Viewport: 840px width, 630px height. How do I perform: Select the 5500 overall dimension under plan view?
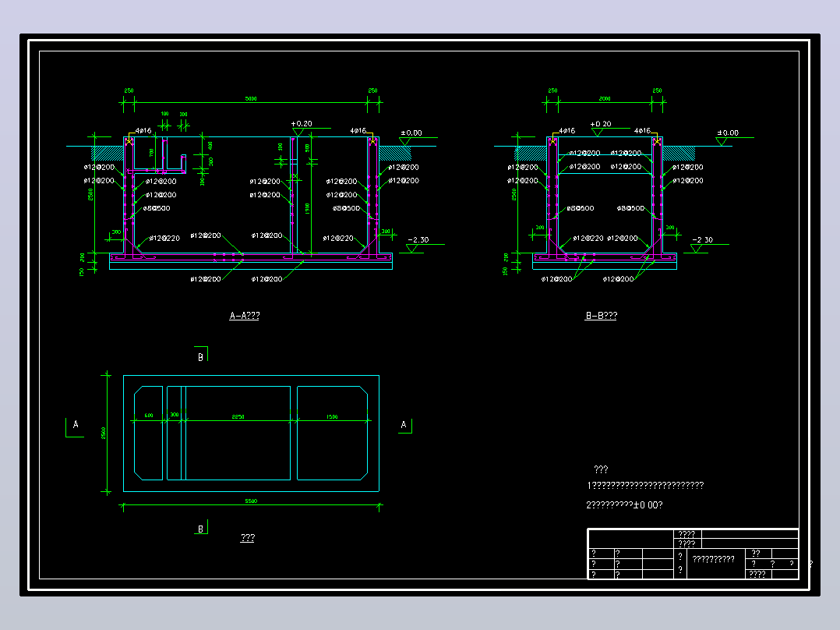[251, 501]
